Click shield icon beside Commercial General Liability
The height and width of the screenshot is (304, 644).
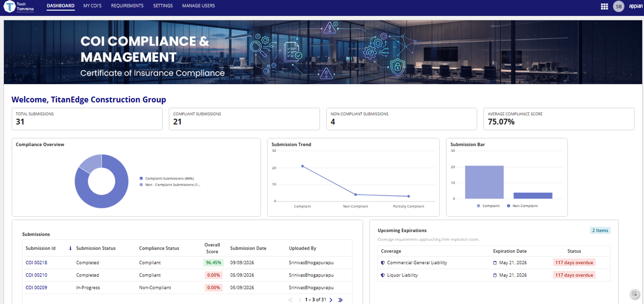point(383,263)
